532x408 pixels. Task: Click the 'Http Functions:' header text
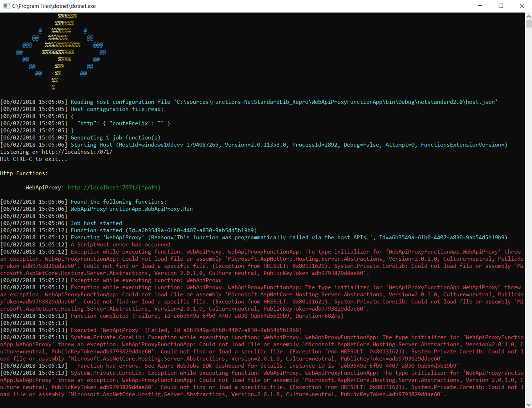pyautogui.click(x=24, y=173)
